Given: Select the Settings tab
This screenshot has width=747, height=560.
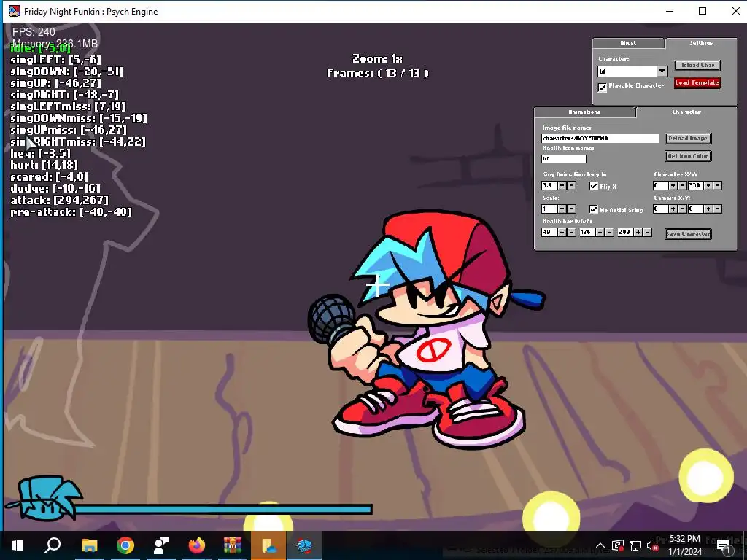Looking at the screenshot, I should click(701, 43).
